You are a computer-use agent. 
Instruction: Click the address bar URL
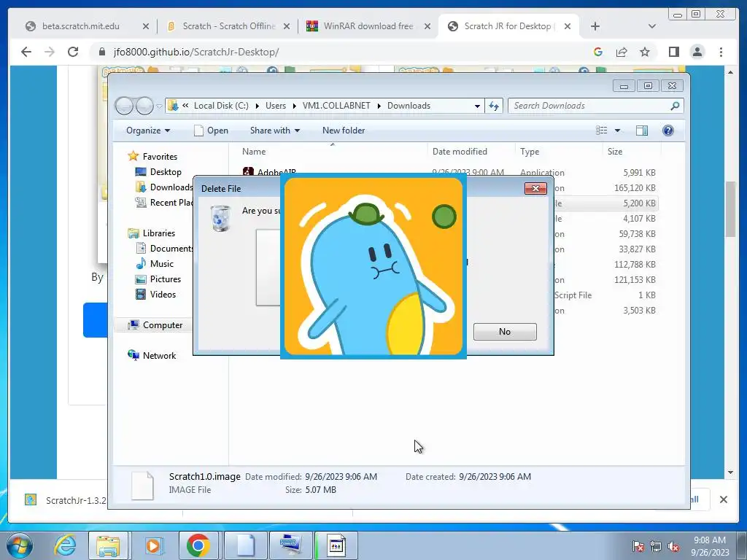point(196,52)
